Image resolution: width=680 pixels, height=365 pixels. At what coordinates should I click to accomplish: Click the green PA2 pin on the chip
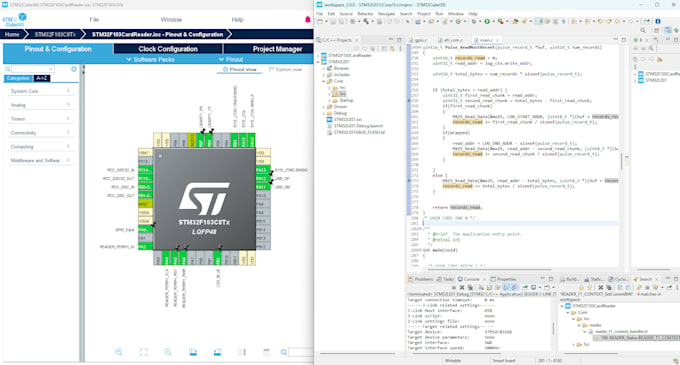(x=145, y=247)
